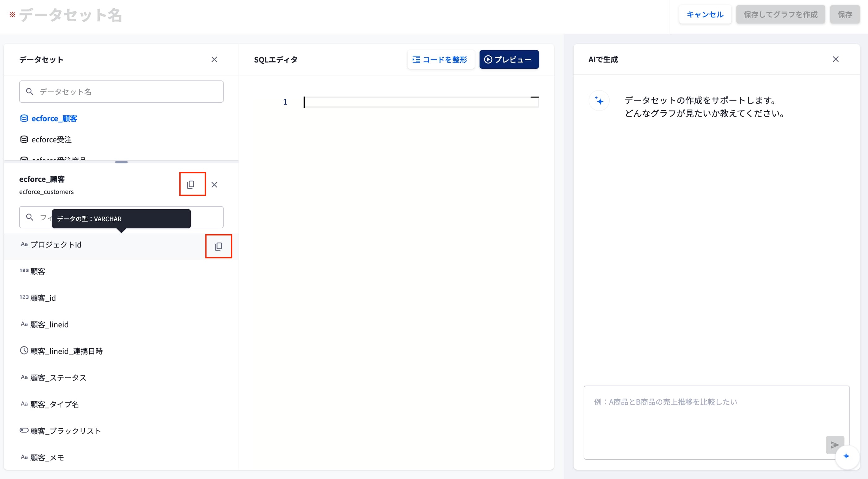Screen dimensions: 868x479
Task: Run the プレビュー button
Action: tap(509, 60)
